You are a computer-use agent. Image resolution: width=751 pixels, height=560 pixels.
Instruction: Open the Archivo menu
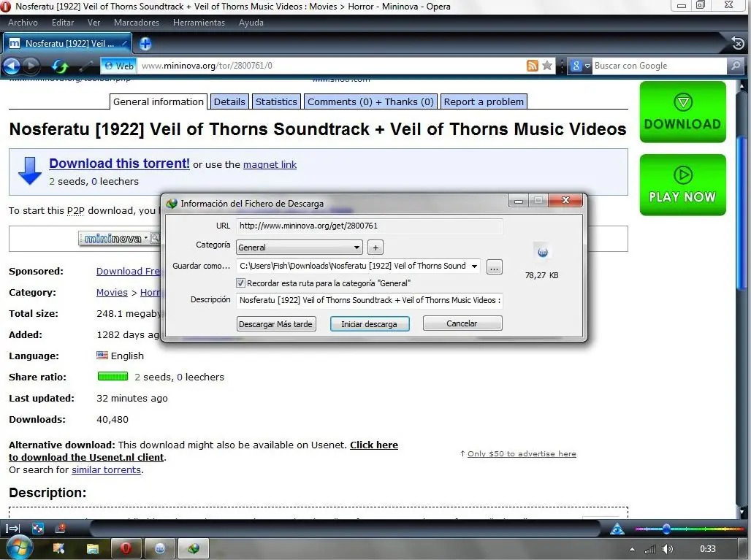[x=23, y=23]
